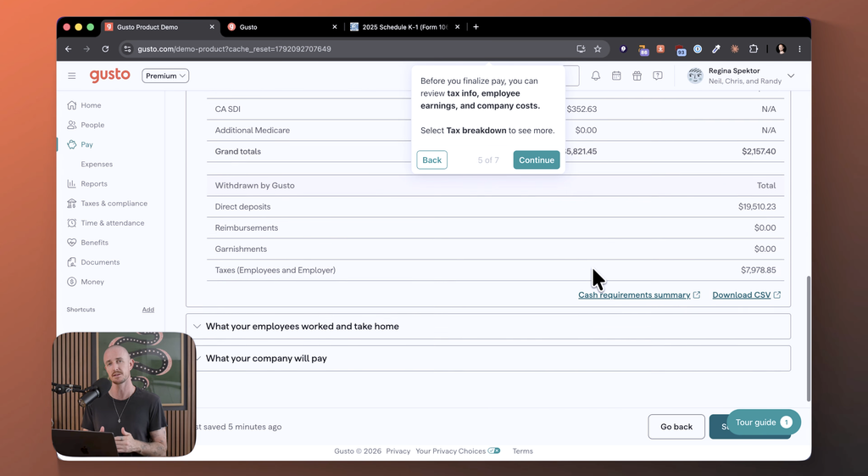868x476 pixels.
Task: Open the hamburger sidebar menu
Action: (x=72, y=76)
